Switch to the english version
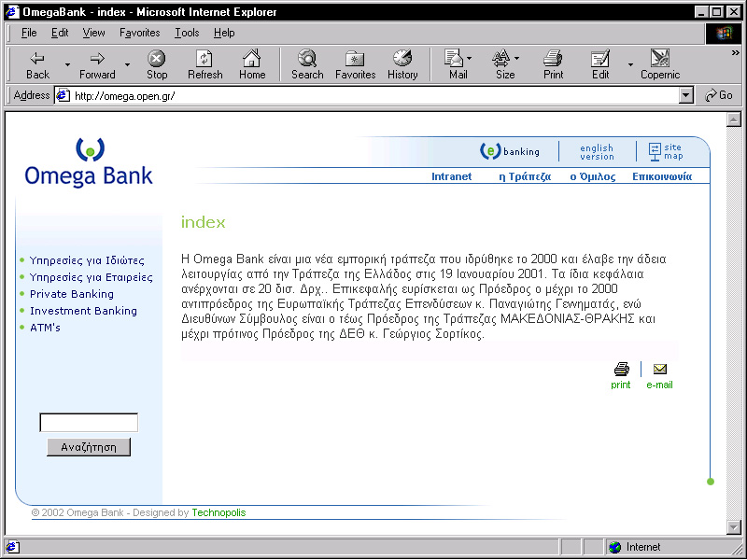This screenshot has height=560, width=747. [597, 152]
